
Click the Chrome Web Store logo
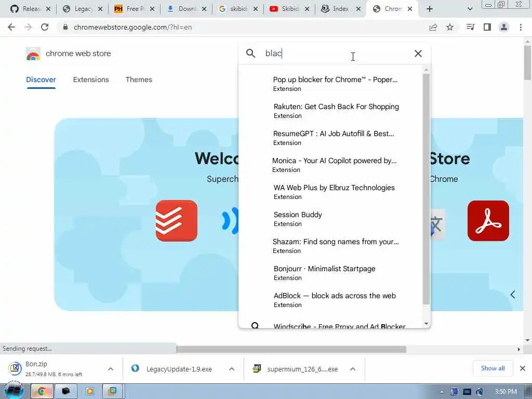[x=33, y=54]
